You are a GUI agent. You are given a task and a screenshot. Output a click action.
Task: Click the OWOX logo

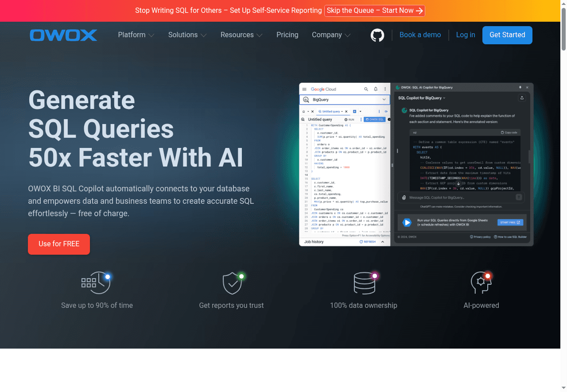click(x=63, y=35)
